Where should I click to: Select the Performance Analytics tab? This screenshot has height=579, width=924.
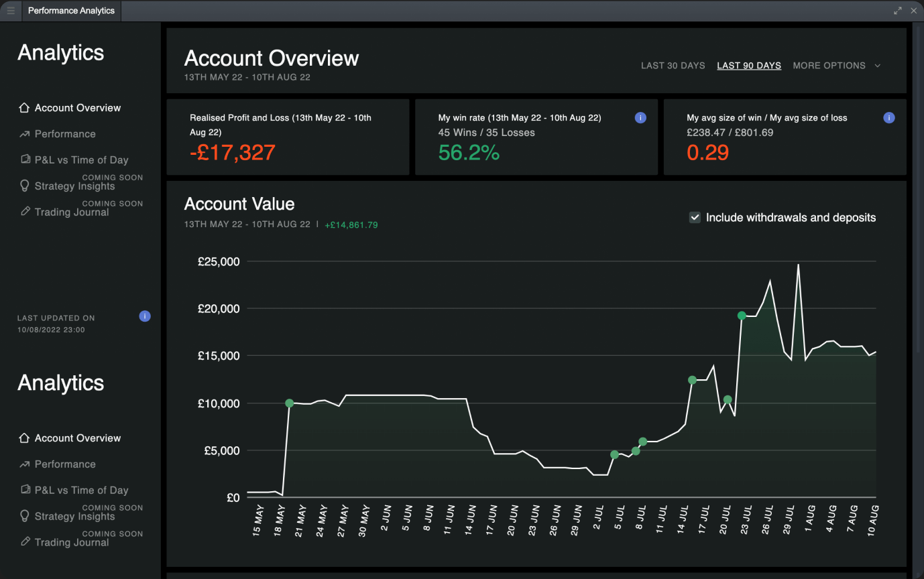pyautogui.click(x=71, y=11)
